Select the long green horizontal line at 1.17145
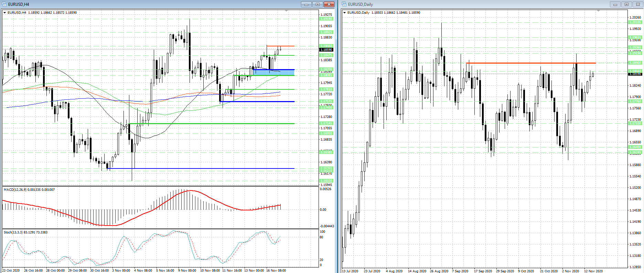The image size is (644, 273). [212, 123]
